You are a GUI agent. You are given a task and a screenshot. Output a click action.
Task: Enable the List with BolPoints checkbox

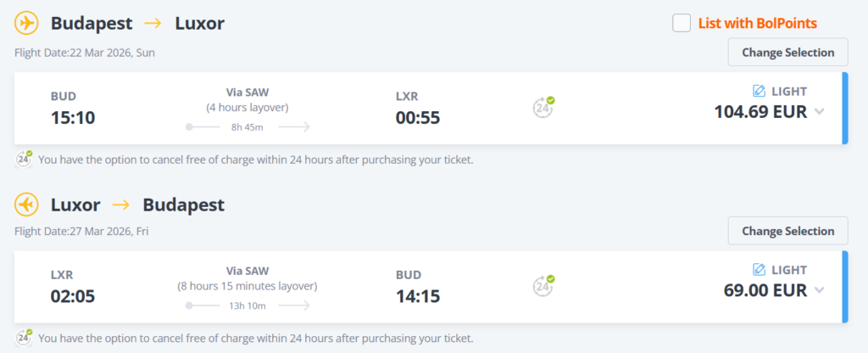[682, 24]
